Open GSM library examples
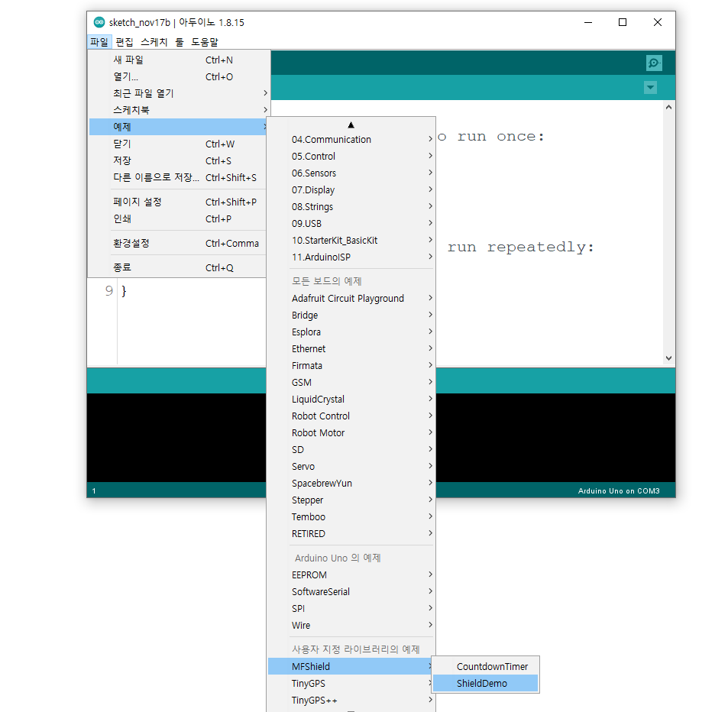 pyautogui.click(x=351, y=382)
